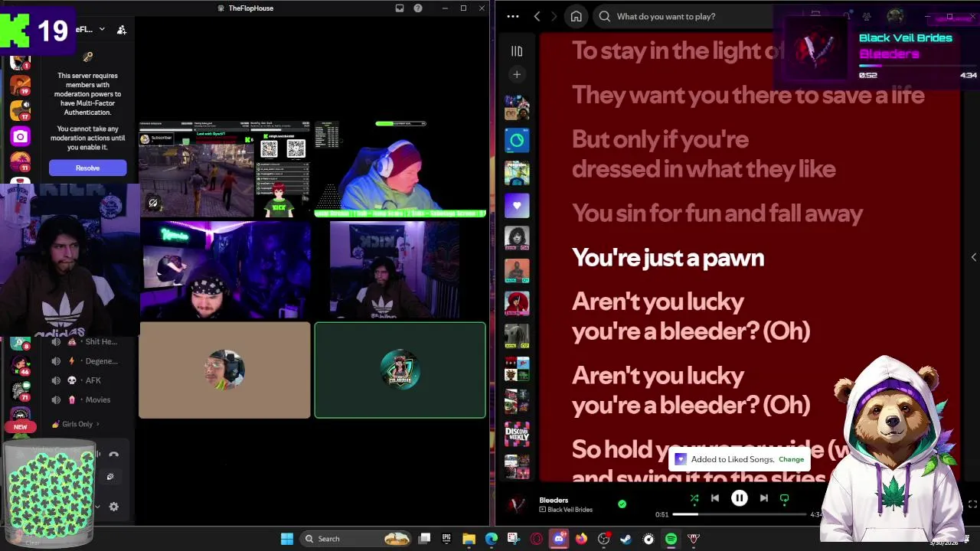The image size is (980, 551).
Task: Toggle repeat in the Spotify player
Action: tap(784, 498)
